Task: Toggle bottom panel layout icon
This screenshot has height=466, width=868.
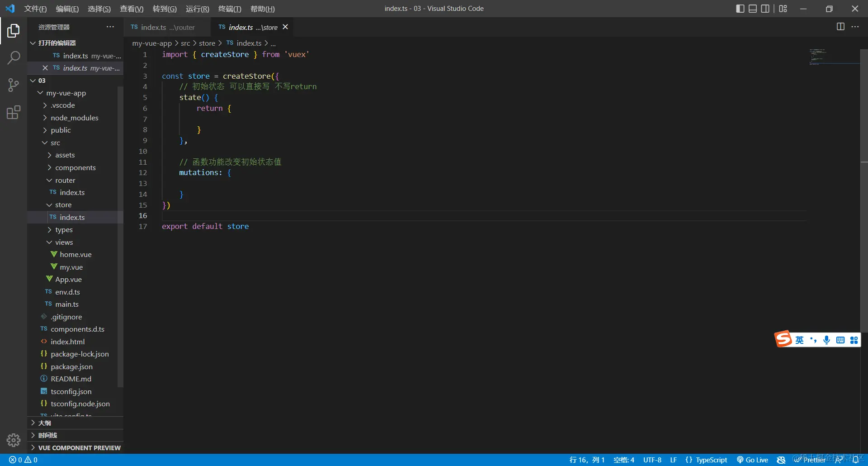Action: tap(753, 9)
